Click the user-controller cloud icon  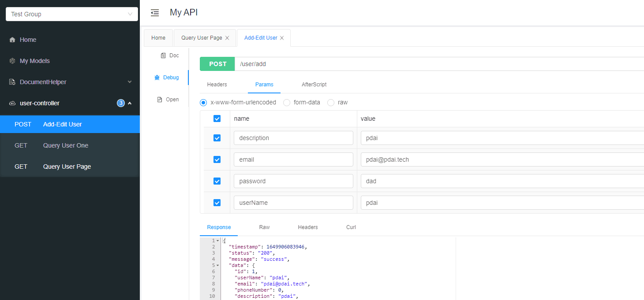pos(12,103)
